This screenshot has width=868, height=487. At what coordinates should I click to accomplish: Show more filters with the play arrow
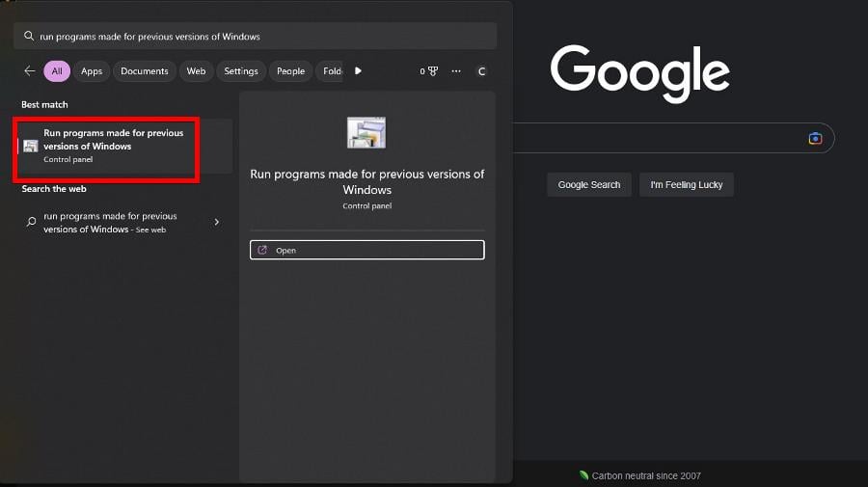tap(358, 70)
